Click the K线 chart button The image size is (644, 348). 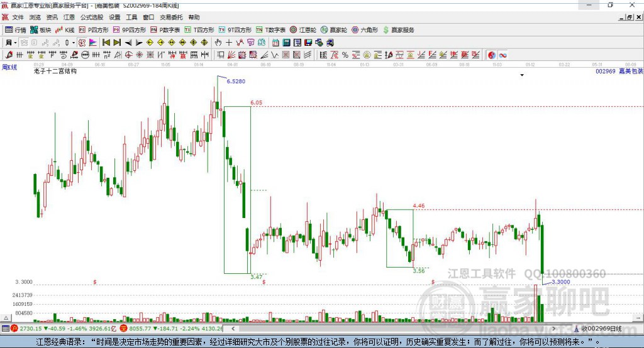[x=65, y=30]
